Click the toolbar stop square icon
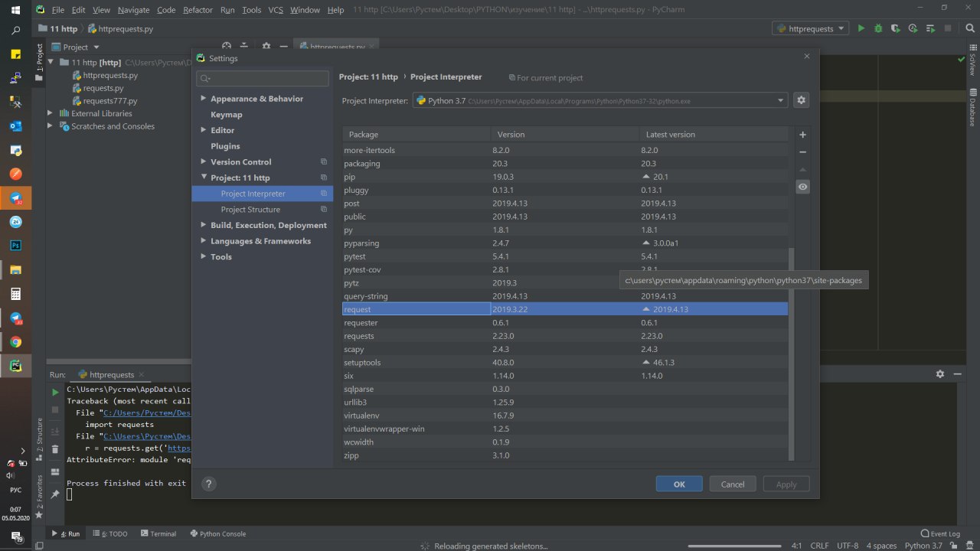This screenshot has width=980, height=551. (x=946, y=28)
